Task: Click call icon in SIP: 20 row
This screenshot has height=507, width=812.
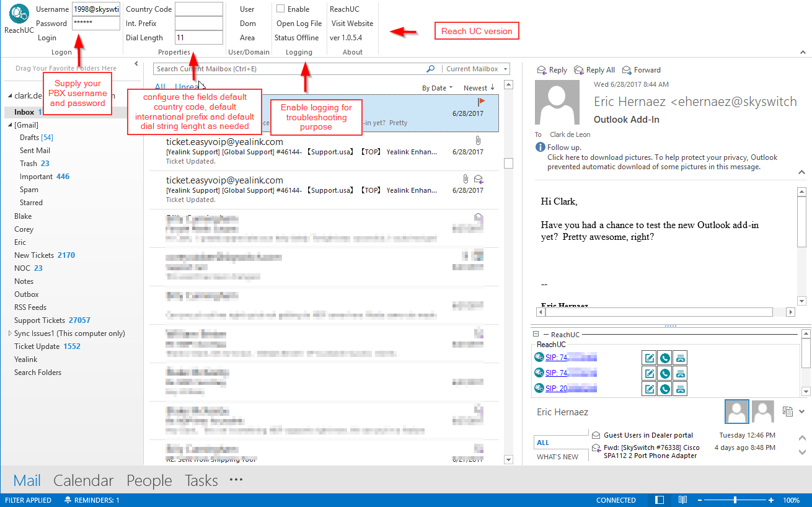Action: click(x=664, y=389)
